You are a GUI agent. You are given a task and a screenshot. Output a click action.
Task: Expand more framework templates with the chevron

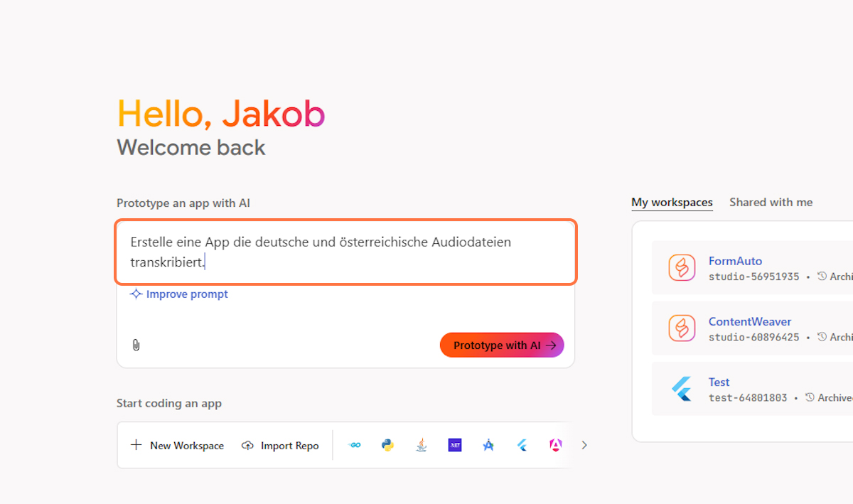pyautogui.click(x=584, y=445)
